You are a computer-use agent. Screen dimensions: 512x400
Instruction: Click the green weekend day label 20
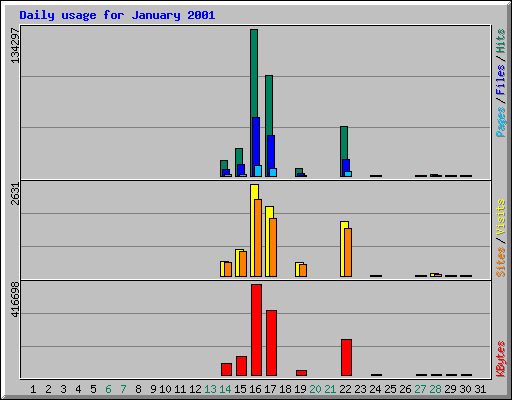[315, 389]
